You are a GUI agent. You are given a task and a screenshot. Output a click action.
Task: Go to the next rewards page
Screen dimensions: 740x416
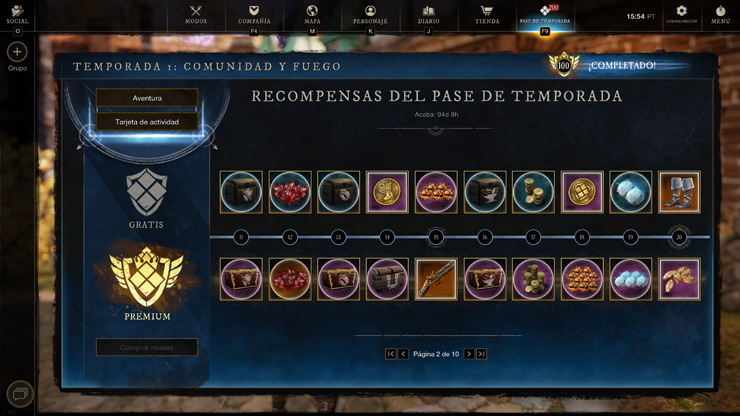click(469, 354)
